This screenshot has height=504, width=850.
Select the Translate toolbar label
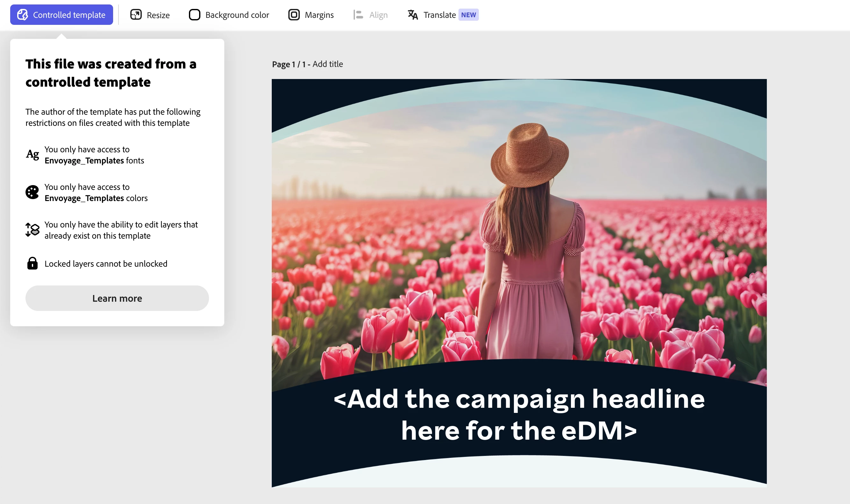439,15
